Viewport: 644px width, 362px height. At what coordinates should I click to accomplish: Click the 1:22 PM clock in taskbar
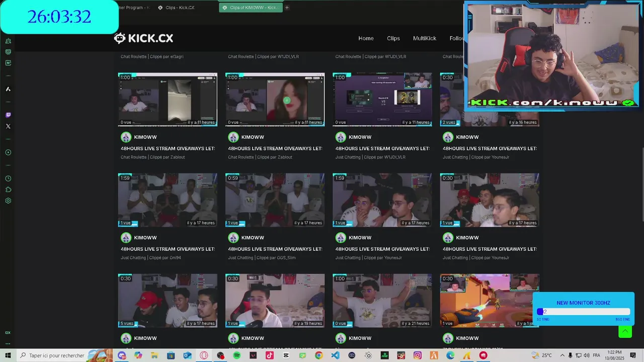615,355
